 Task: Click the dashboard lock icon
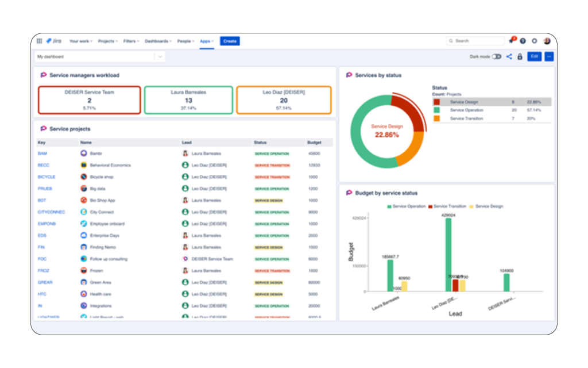[x=520, y=56]
